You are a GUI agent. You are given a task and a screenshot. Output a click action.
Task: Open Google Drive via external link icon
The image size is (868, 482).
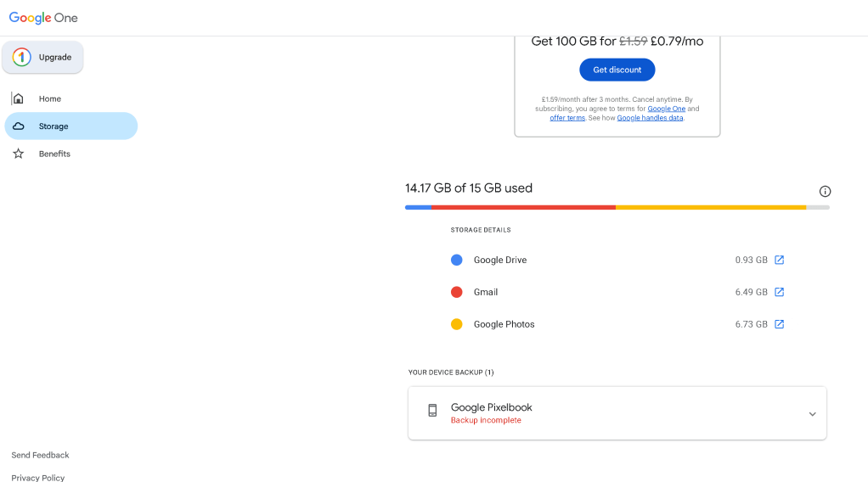(x=779, y=260)
